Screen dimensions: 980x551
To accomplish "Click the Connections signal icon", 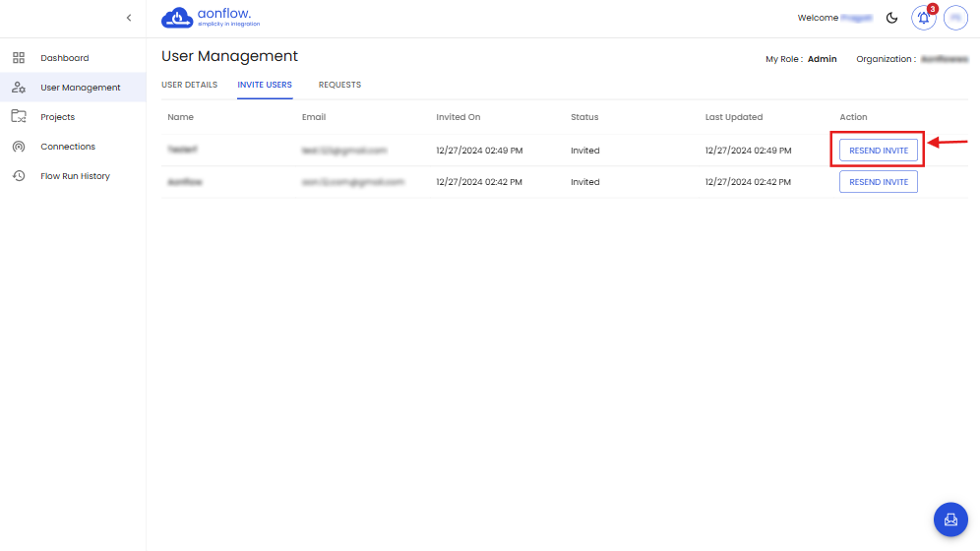I will (18, 147).
